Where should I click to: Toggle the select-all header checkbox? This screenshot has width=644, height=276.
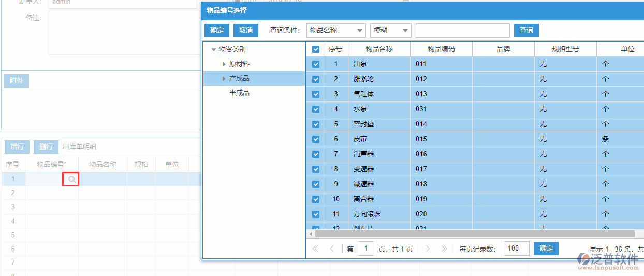pyautogui.click(x=316, y=49)
